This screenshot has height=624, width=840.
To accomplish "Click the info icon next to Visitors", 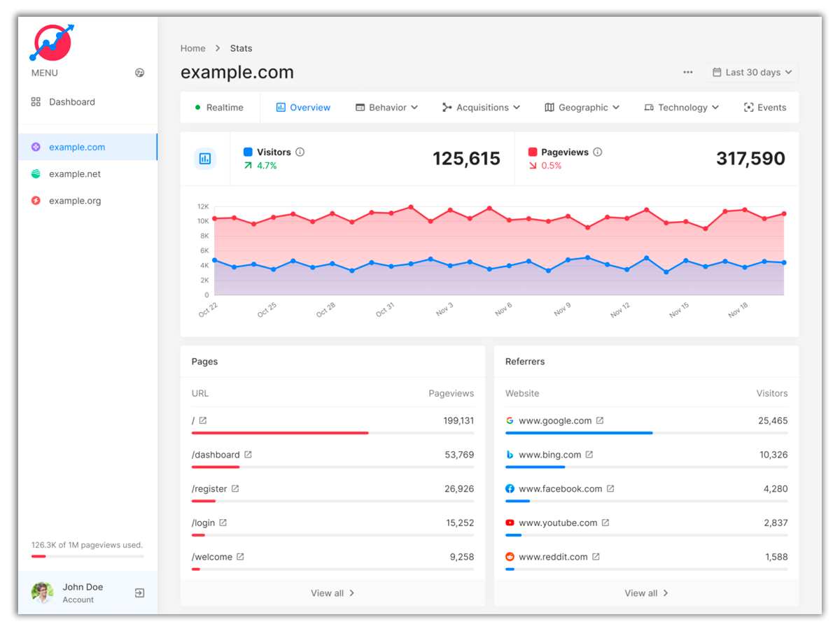I will click(300, 152).
